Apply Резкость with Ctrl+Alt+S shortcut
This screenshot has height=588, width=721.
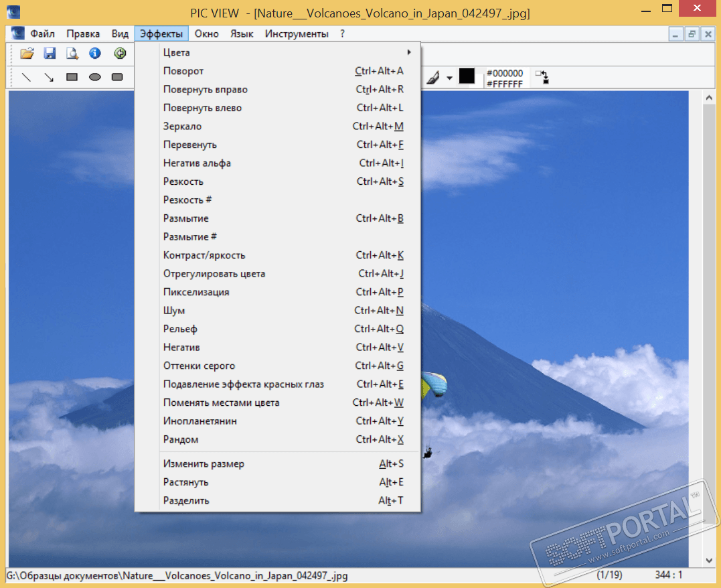(278, 181)
